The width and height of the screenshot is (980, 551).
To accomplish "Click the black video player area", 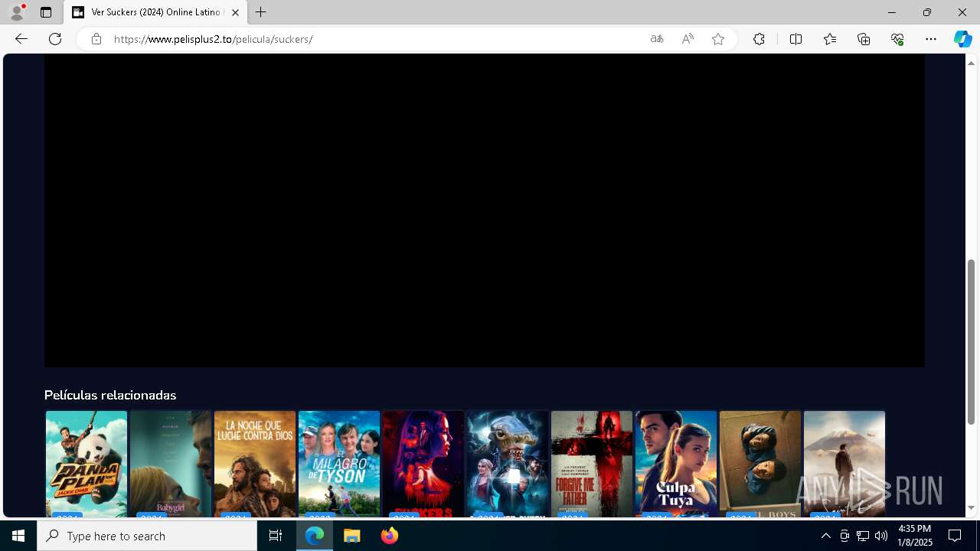I will tap(484, 210).
